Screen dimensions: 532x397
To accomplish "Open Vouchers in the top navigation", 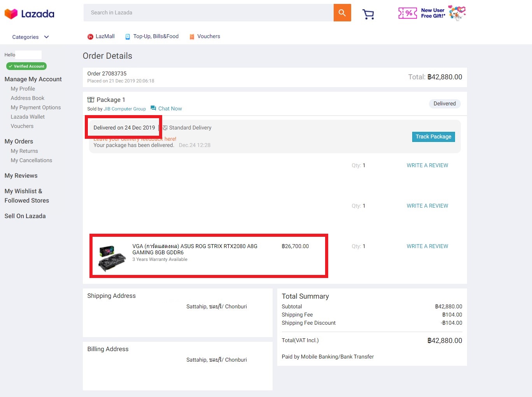I will click(209, 36).
